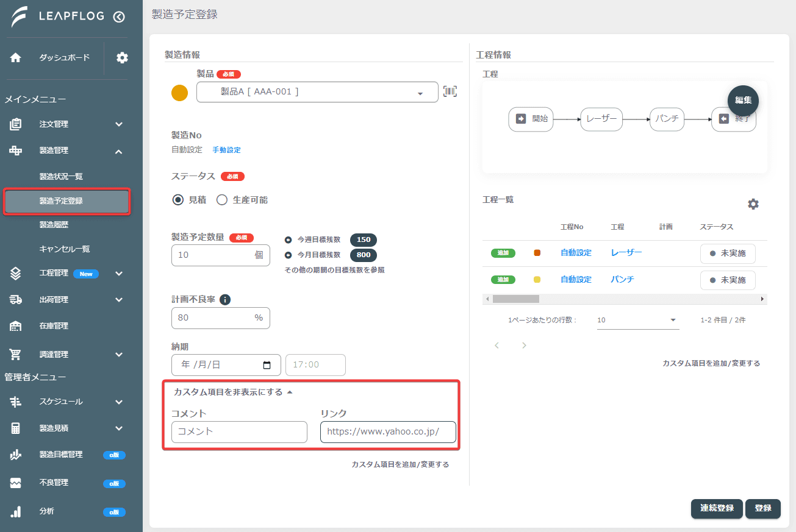Open 製造状況一覧 in the sidebar
The height and width of the screenshot is (532, 796).
click(x=61, y=177)
